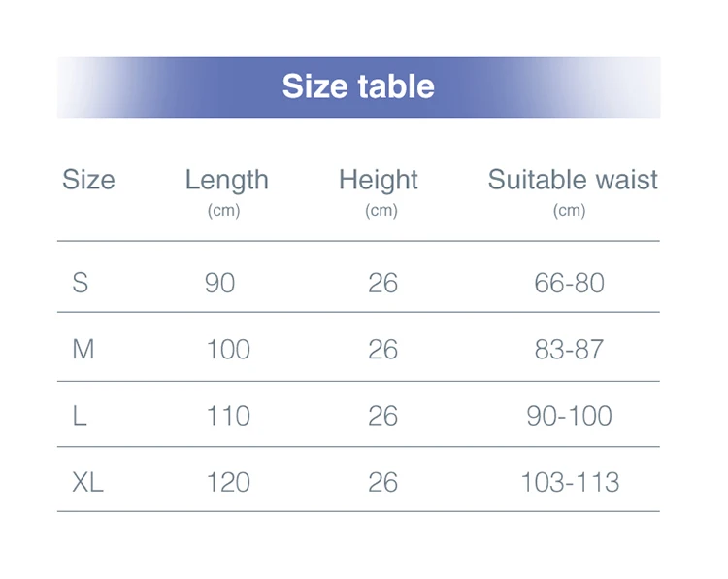Click the height value 26 in XL row
The image size is (728, 579).
(383, 482)
